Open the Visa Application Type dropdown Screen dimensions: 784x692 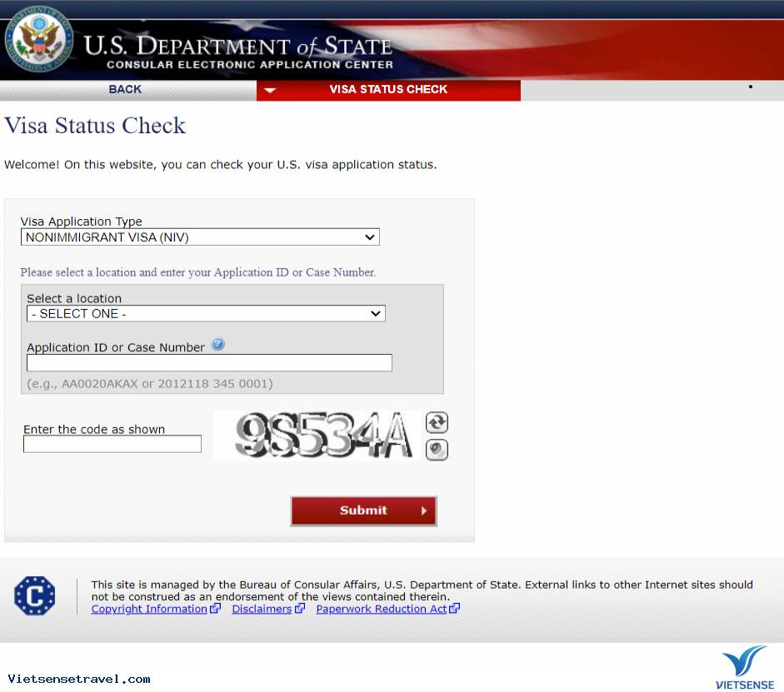click(200, 236)
